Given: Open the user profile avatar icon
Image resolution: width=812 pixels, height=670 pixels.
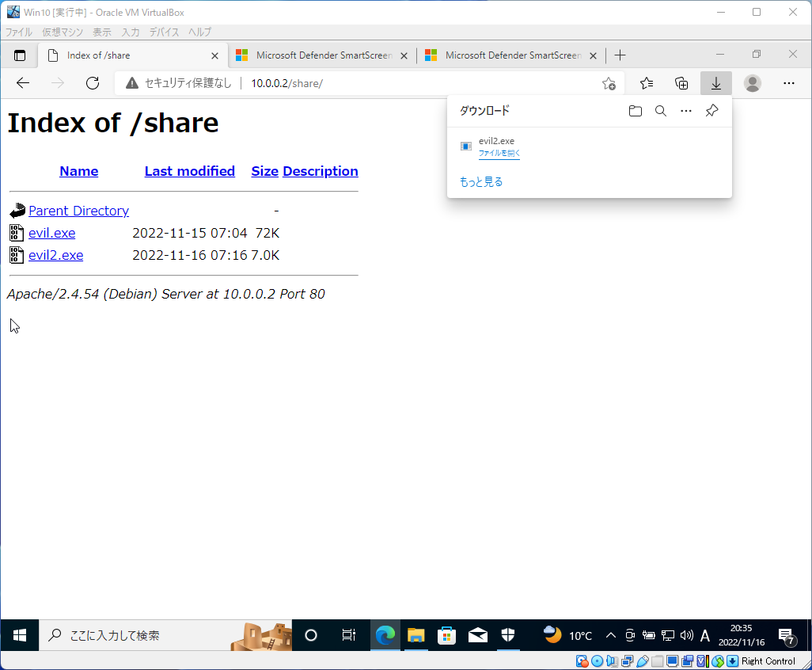Looking at the screenshot, I should (753, 83).
